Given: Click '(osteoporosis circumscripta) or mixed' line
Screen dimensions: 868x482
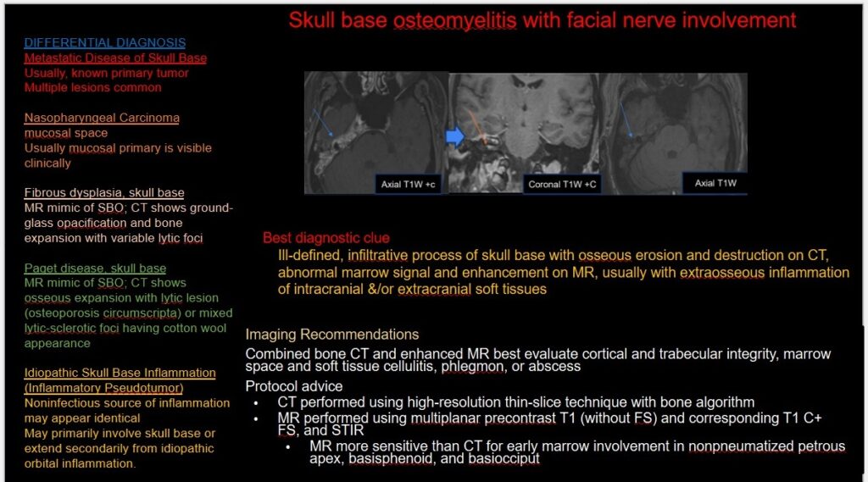Looking at the screenshot, I should tap(128, 313).
